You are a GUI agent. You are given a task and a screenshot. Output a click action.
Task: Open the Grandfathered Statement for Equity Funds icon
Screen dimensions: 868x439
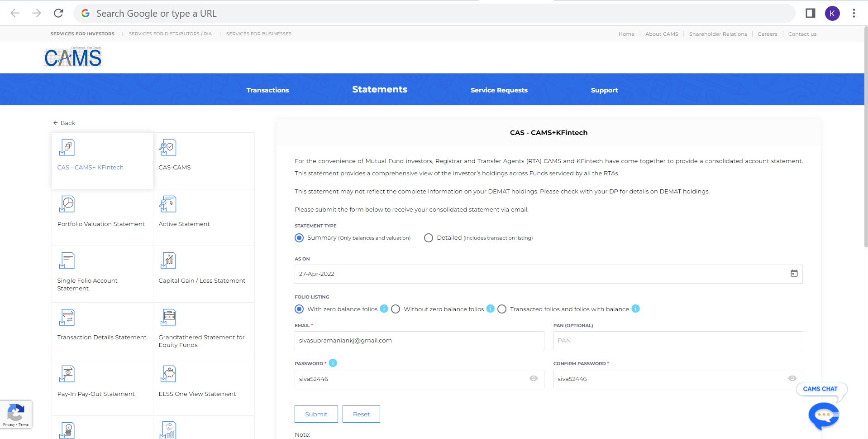pos(168,317)
